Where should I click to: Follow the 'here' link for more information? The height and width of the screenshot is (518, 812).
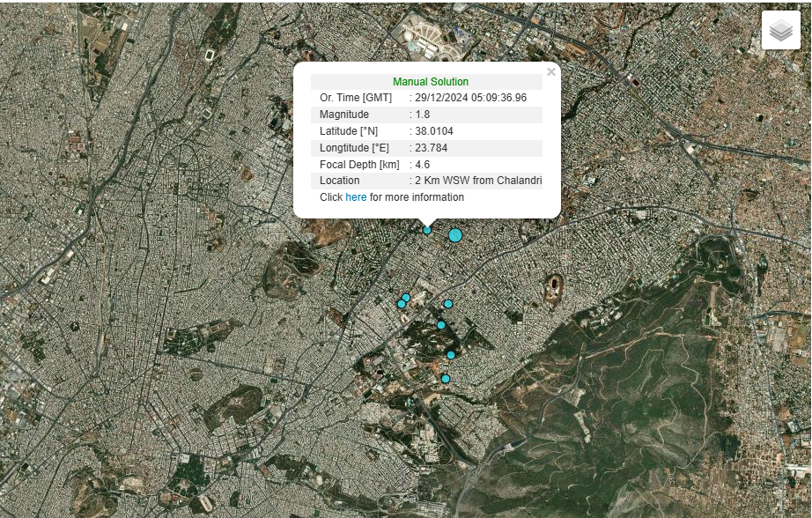point(356,197)
